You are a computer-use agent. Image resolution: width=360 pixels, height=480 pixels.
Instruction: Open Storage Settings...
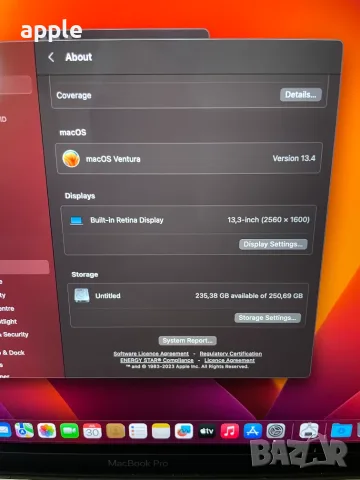(268, 318)
